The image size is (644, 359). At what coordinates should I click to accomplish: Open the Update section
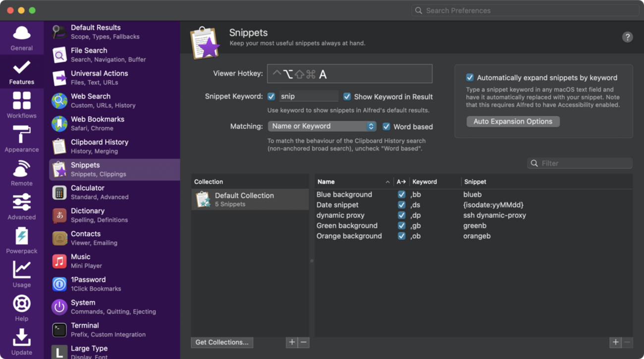(22, 342)
